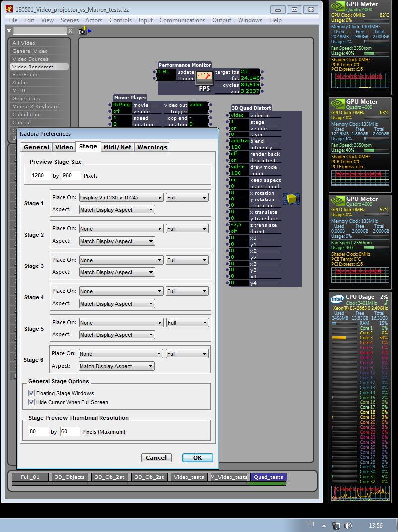
Task: Confirm preferences with OK button
Action: pos(198,458)
